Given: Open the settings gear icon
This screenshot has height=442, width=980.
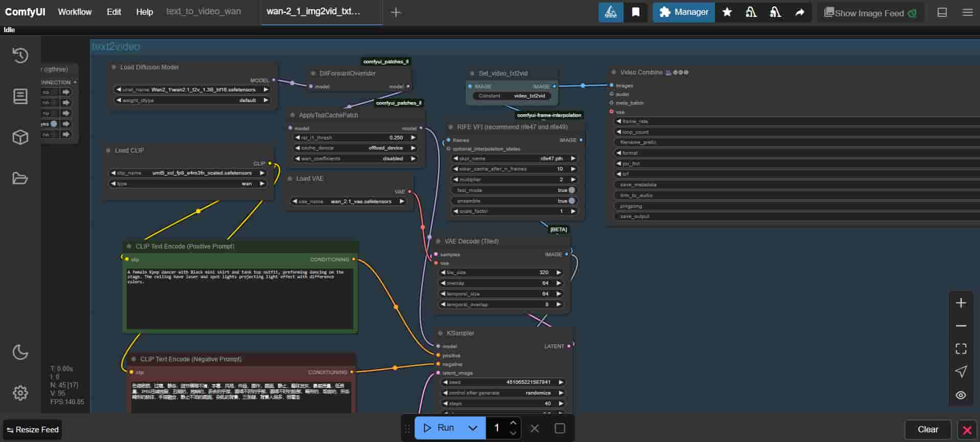Looking at the screenshot, I should [x=20, y=393].
